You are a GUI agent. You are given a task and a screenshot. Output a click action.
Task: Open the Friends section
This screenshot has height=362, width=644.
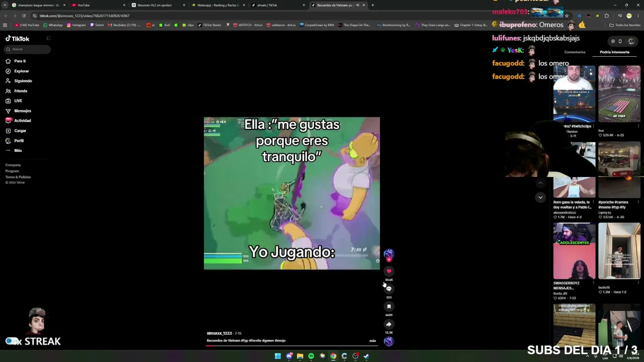pos(21,91)
